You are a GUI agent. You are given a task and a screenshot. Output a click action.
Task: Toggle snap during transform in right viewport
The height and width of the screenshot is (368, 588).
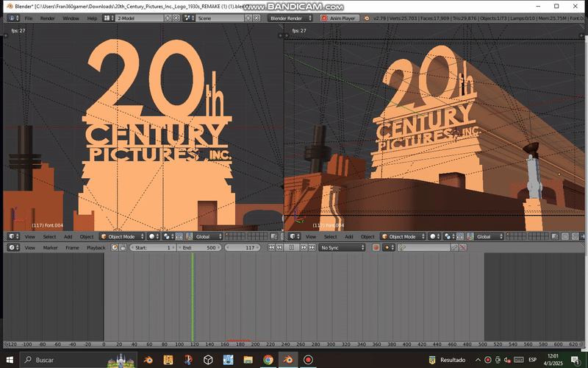(575, 236)
